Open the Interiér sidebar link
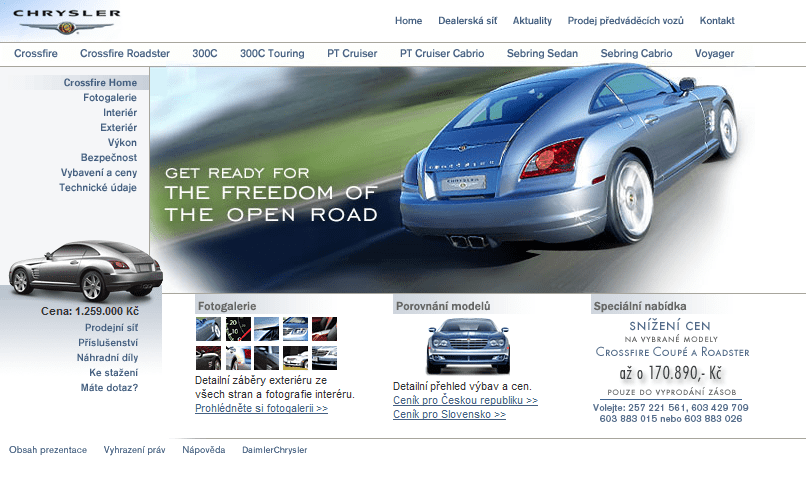The height and width of the screenshot is (480, 806). tap(120, 113)
